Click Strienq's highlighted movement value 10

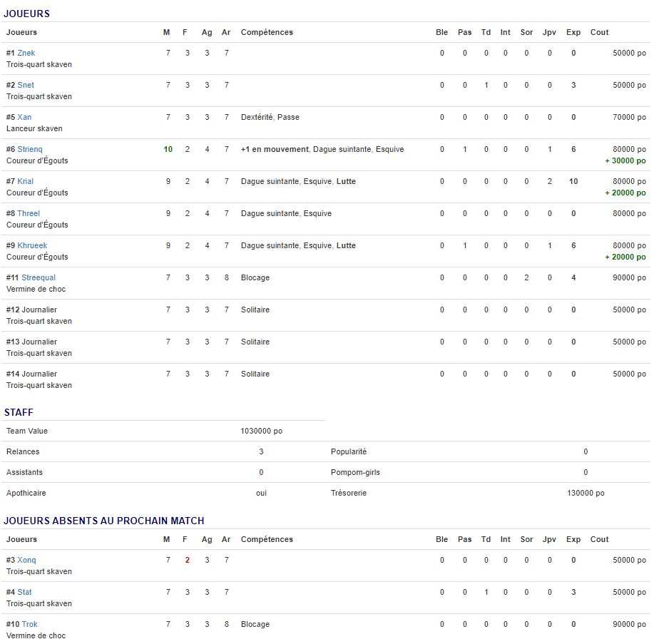pos(168,150)
